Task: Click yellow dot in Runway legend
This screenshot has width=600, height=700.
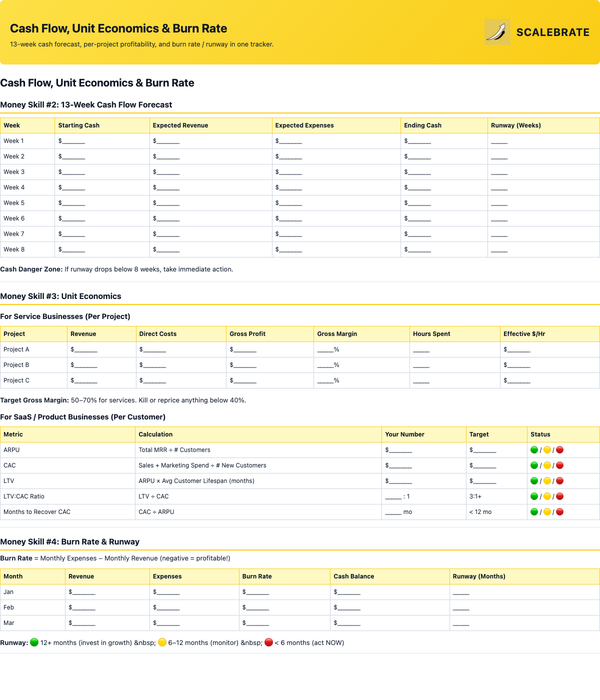Action: (162, 642)
